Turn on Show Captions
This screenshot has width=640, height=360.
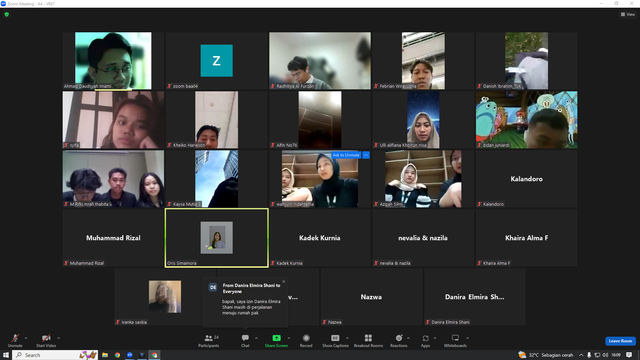click(x=335, y=340)
